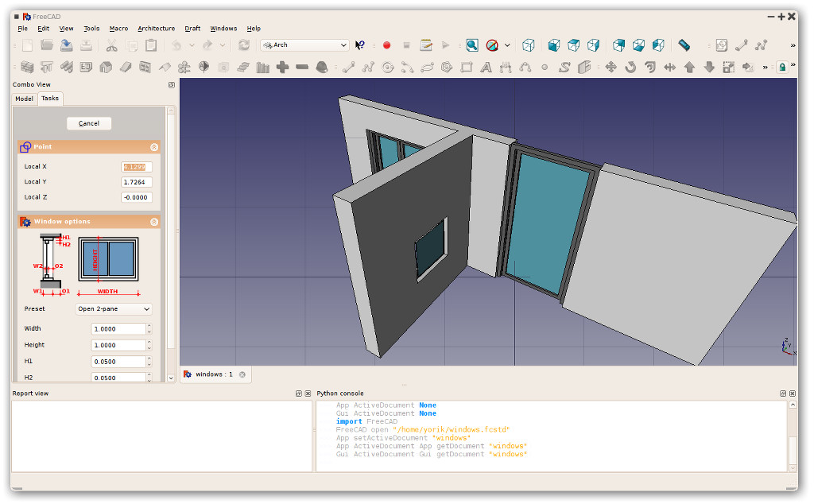Click the Draft Text 'A' tool
This screenshot has height=504, width=814.
pos(486,67)
